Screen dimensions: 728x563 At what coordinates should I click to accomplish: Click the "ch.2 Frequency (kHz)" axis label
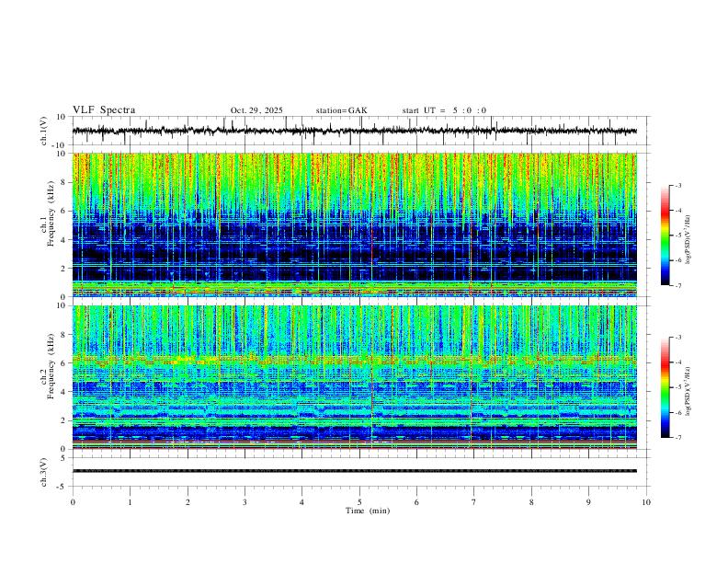(x=48, y=365)
